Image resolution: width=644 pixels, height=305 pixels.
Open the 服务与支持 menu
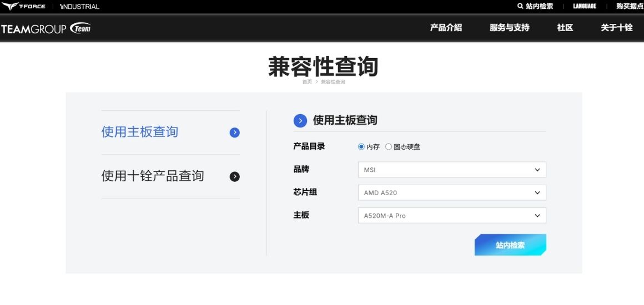point(509,28)
